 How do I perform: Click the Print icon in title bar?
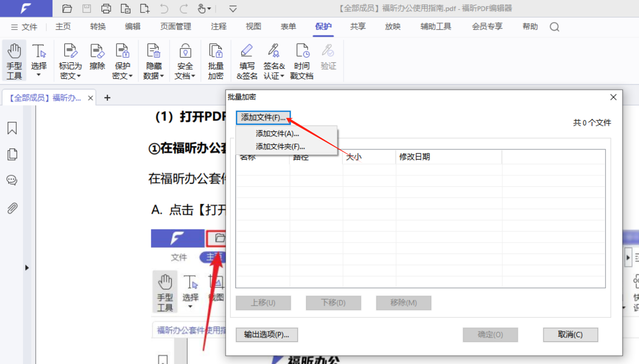106,8
